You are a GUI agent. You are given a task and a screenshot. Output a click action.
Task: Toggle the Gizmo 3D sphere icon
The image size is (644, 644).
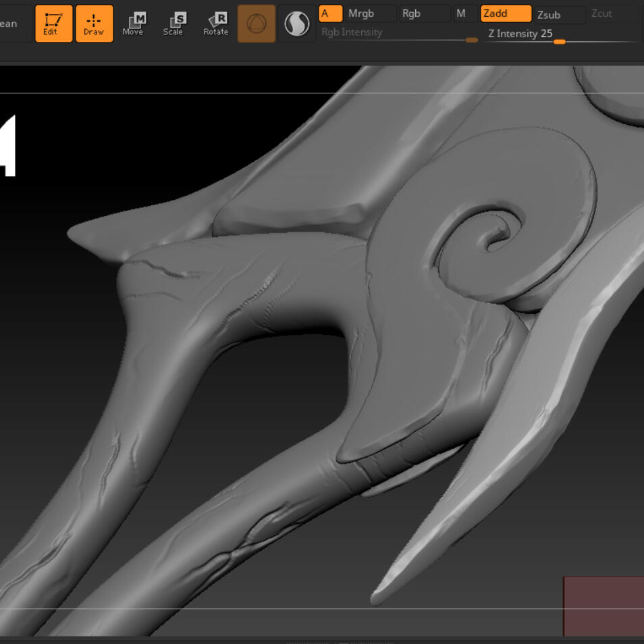tap(257, 24)
